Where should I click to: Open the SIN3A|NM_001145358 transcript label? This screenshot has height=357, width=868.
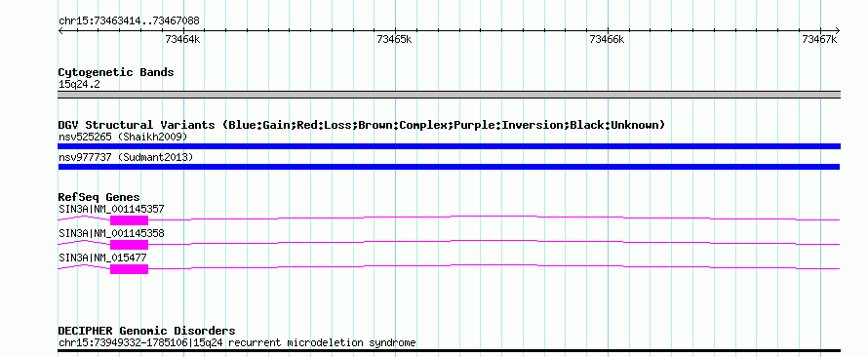point(111,233)
